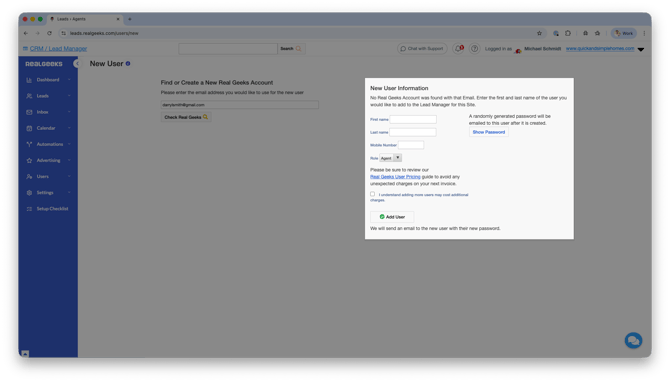The height and width of the screenshot is (382, 670).
Task: Open the www.quickandsimplehomes.com link
Action: (x=600, y=49)
